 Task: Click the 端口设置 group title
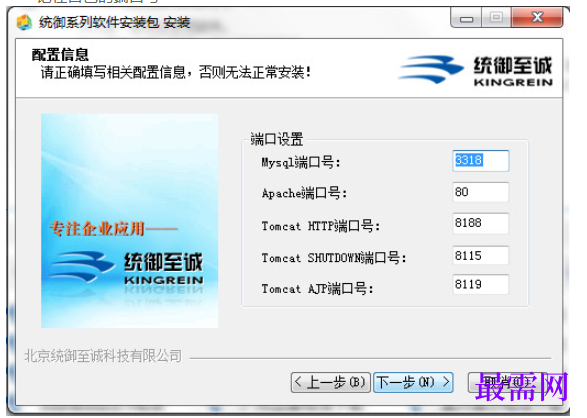coord(277,139)
